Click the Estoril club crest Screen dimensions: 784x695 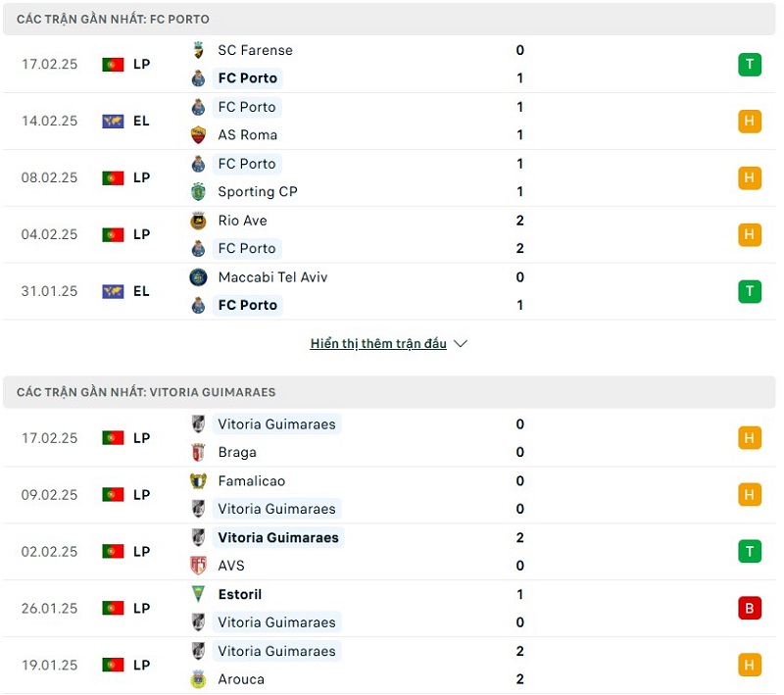tap(199, 594)
